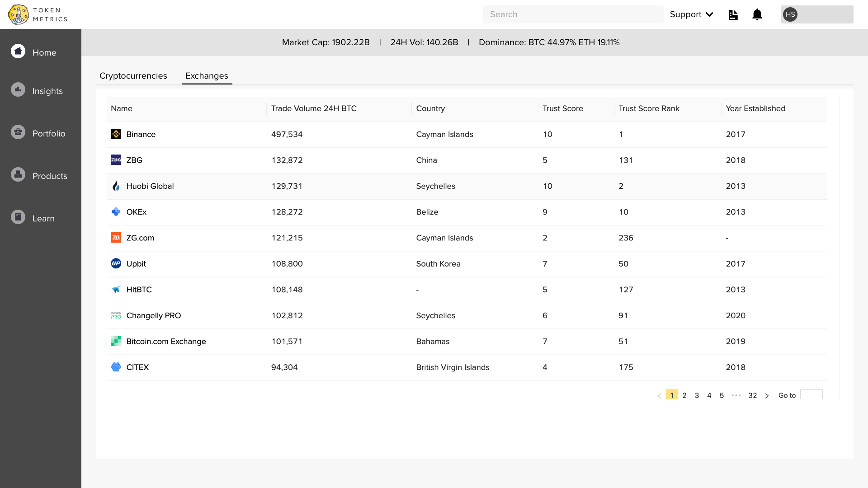Click the notification bell icon
Viewport: 868px width, 488px height.
tap(757, 14)
